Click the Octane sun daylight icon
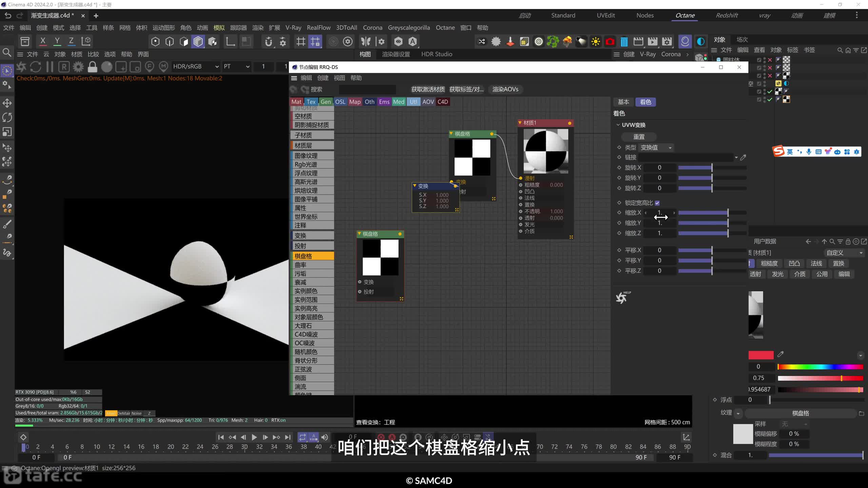868x488 pixels. pos(595,42)
